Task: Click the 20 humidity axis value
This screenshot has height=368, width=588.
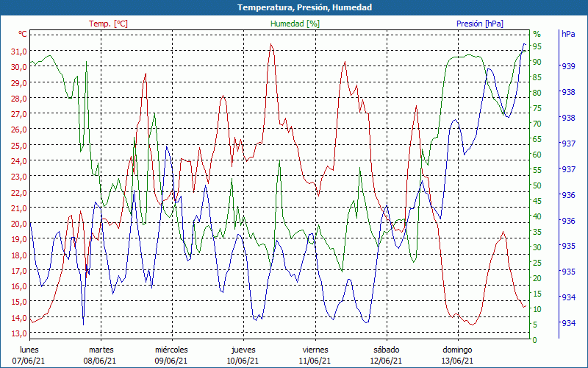Action: pos(537,278)
